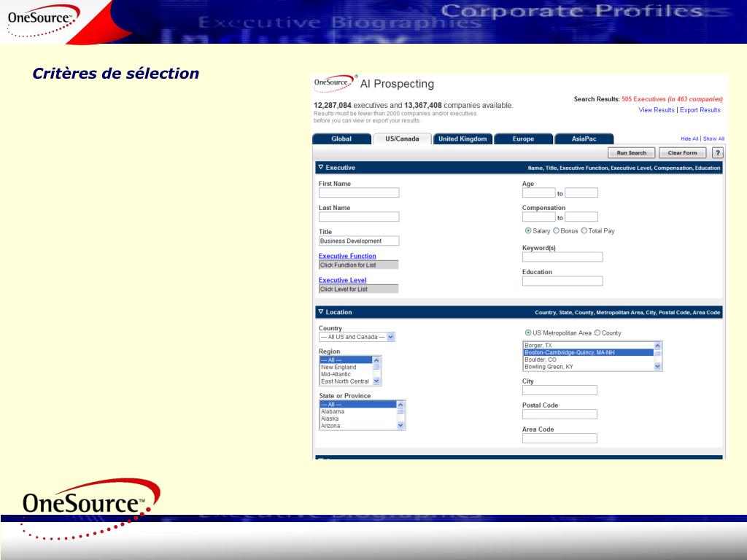Click the Postal Code input field
The width and height of the screenshot is (747, 560).
[560, 414]
